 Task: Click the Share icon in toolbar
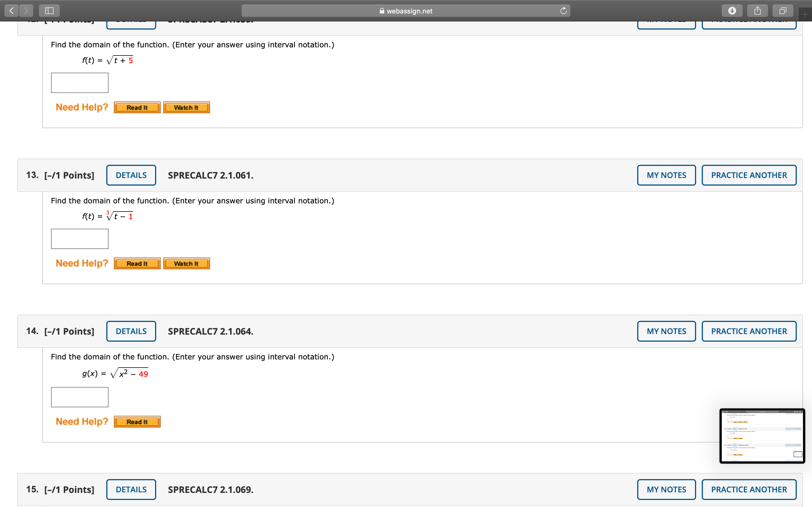757,11
